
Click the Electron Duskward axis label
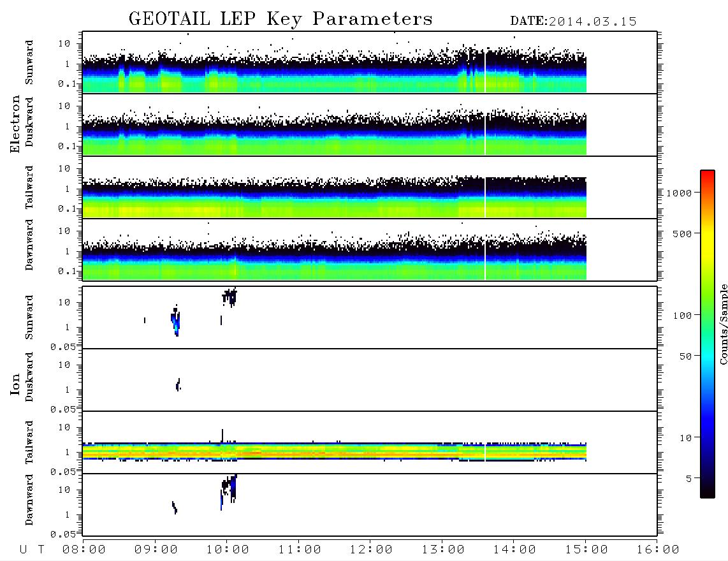point(29,122)
